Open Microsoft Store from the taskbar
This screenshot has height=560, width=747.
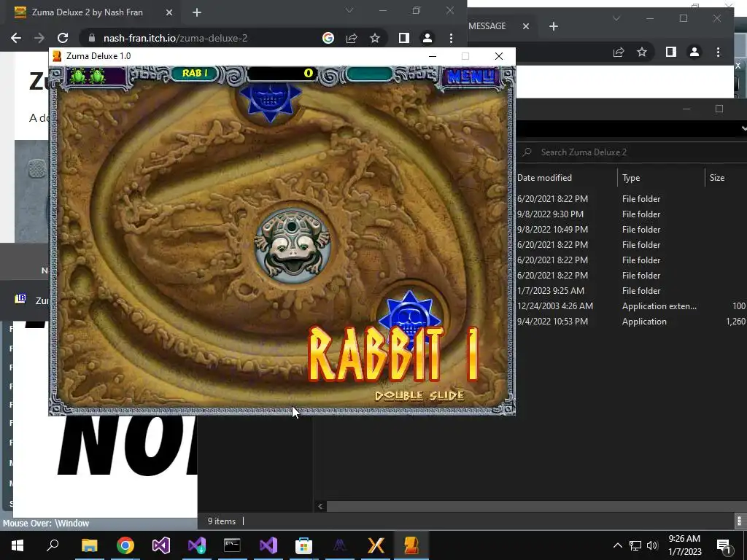(303, 545)
